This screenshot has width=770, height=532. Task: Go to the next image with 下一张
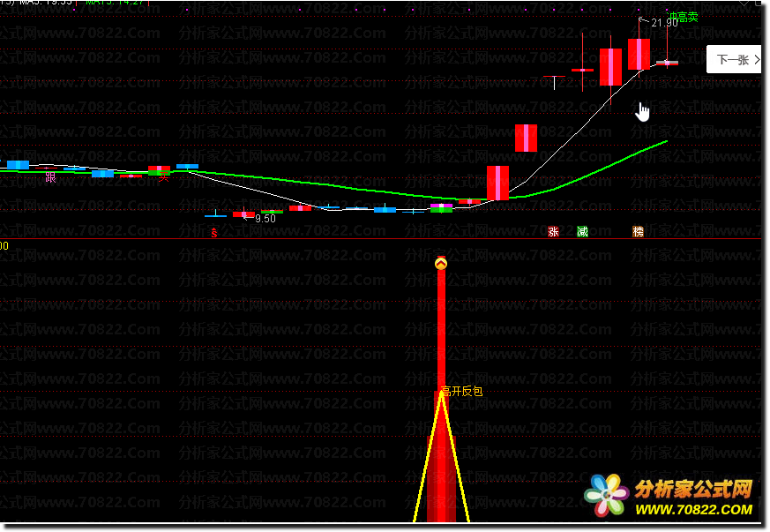pos(734,59)
